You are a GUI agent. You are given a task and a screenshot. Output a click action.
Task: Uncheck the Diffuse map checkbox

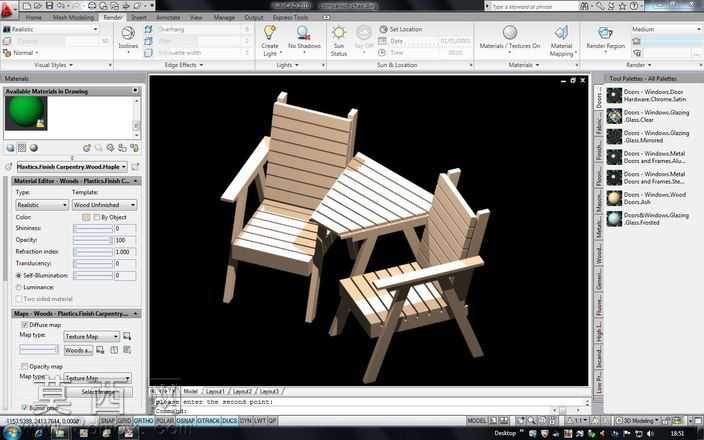(x=25, y=325)
